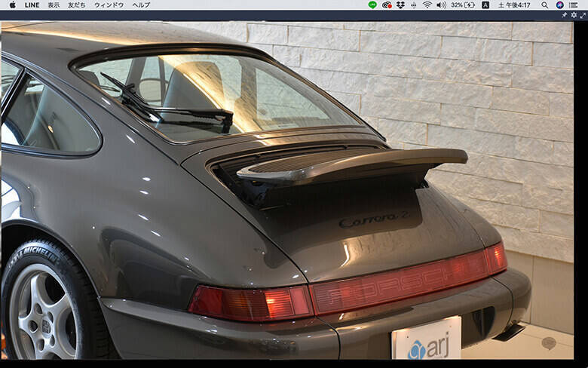The width and height of the screenshot is (588, 368).
Task: Click the clock showing 土 午後4:17
Action: coord(514,5)
